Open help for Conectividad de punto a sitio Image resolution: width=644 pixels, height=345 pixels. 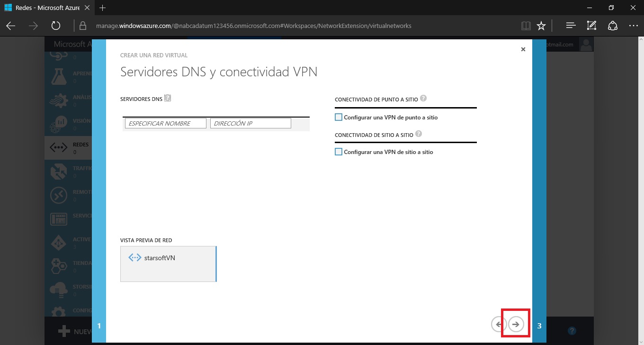tap(423, 99)
